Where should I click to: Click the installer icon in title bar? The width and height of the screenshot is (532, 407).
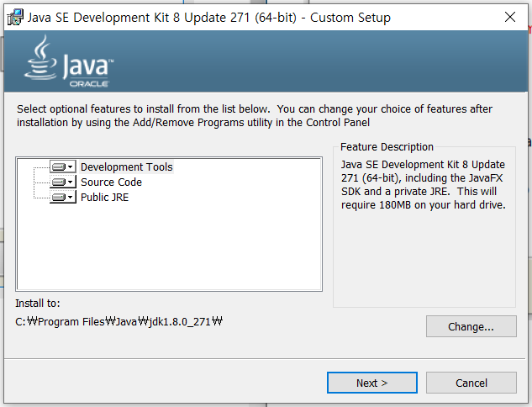pyautogui.click(x=15, y=18)
